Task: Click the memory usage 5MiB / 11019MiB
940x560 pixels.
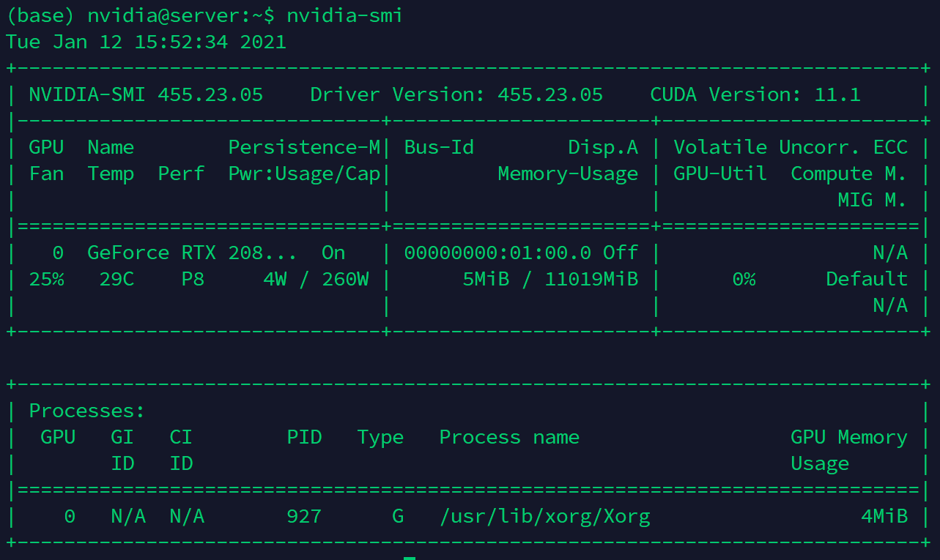Action: point(550,279)
